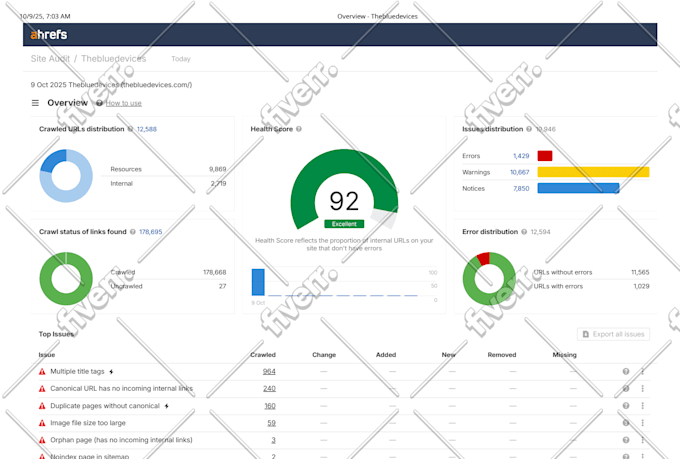Click lightning icon next to Multiple title tags
The width and height of the screenshot is (680, 459).
point(111,372)
